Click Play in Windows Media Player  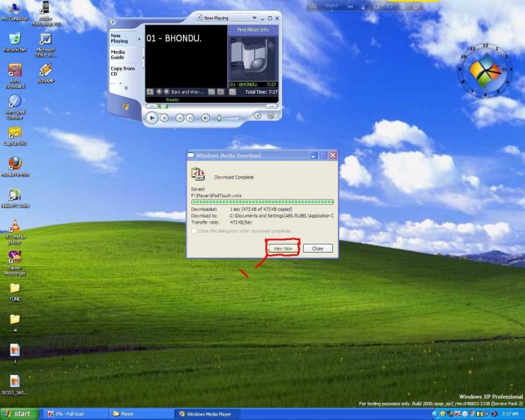point(151,118)
